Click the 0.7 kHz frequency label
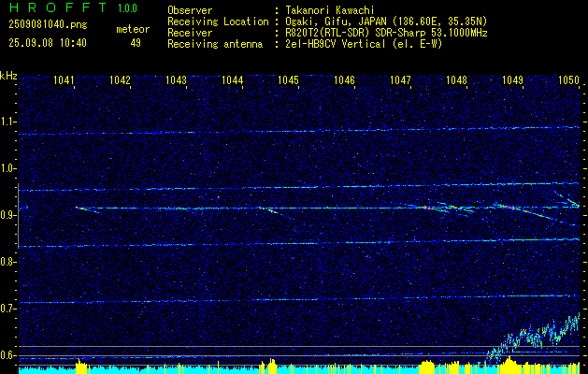The height and width of the screenshot is (374, 588). [x=7, y=309]
